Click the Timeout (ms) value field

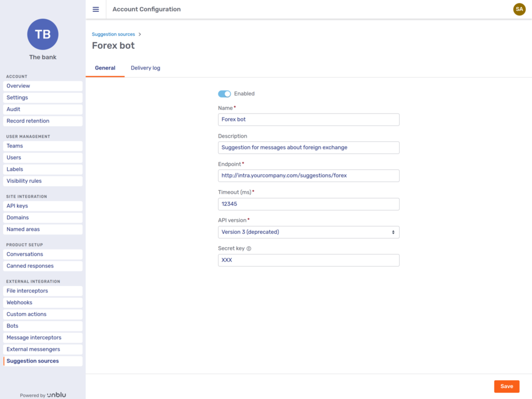point(308,204)
